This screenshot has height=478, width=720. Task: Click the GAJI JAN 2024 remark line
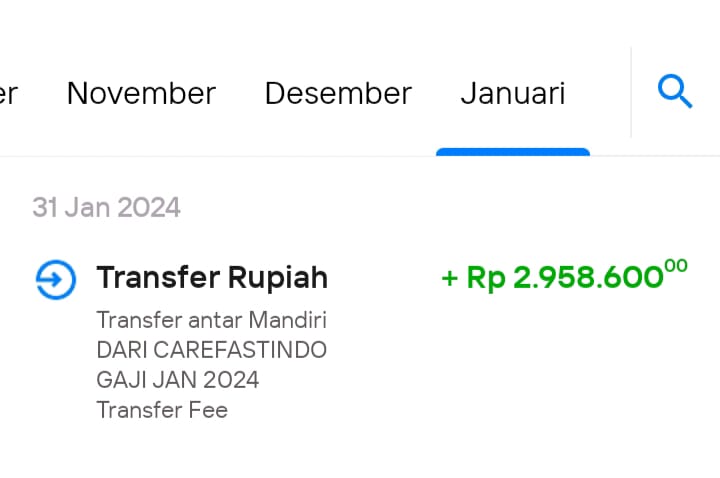click(x=178, y=380)
